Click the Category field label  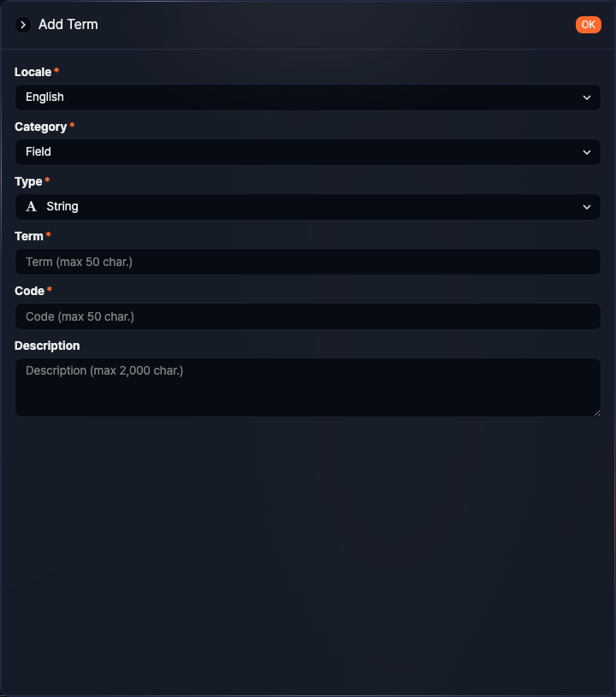[x=40, y=127]
